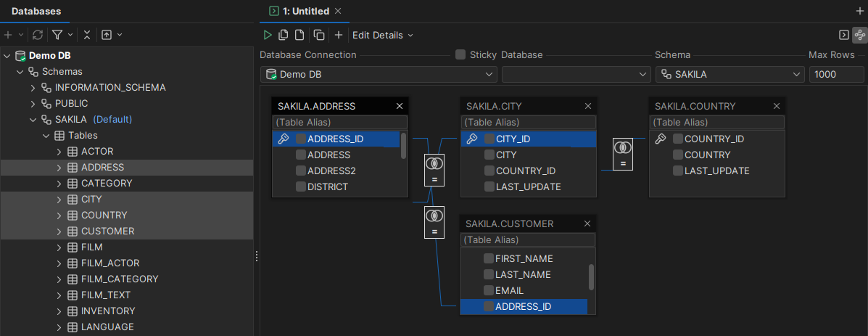Click the Demo DB database icon in tree

tap(20, 56)
